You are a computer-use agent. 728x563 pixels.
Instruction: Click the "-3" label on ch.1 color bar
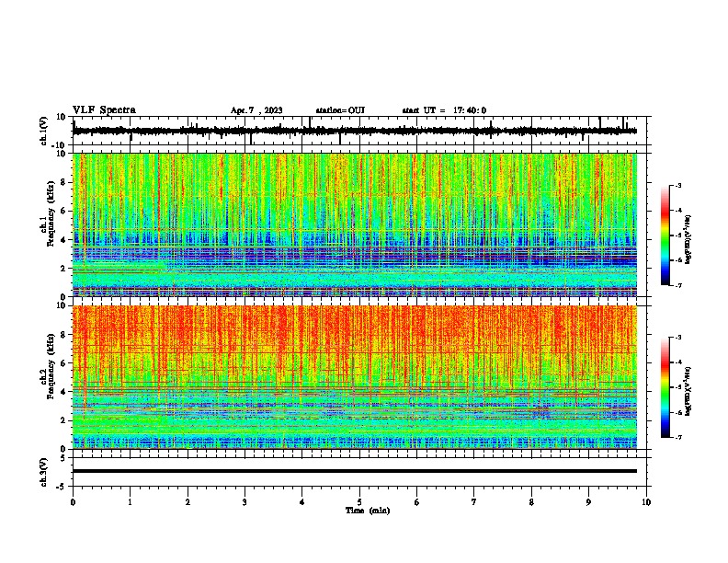[x=677, y=185]
